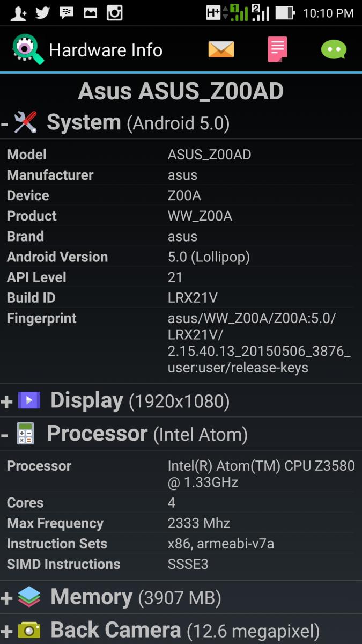Tap the Asus ASUS_Z00AD device title

point(181,92)
